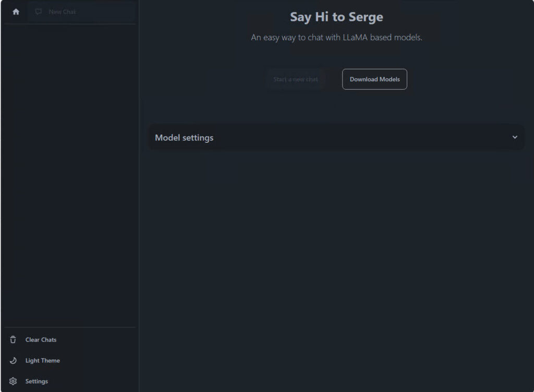Click the Settings gear icon
Screen dimensions: 534x392
point(13,381)
